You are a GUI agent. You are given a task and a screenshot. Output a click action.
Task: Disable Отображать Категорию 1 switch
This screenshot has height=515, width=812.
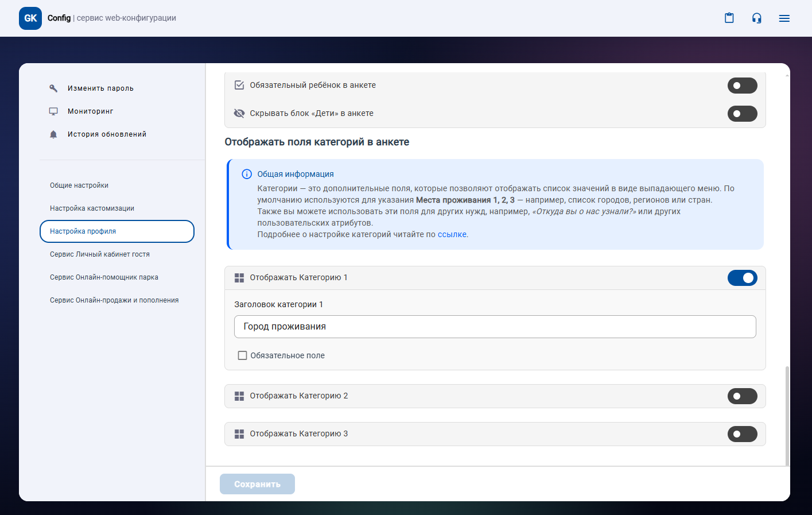click(742, 278)
